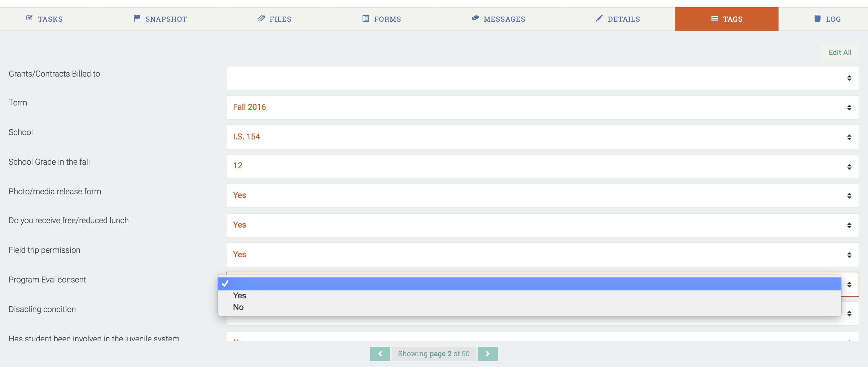Expand the Grants/Contracts Billed to dropdown
The height and width of the screenshot is (367, 868).
[542, 78]
